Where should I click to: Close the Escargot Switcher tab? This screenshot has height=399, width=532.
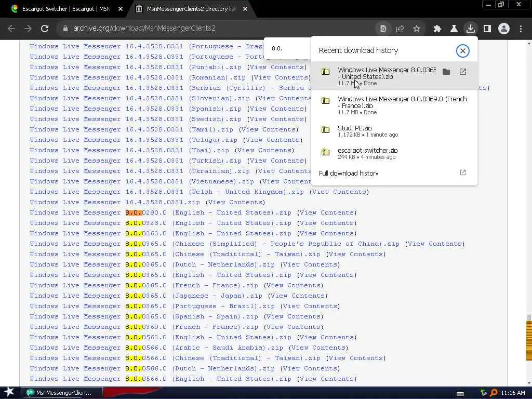[x=121, y=9]
